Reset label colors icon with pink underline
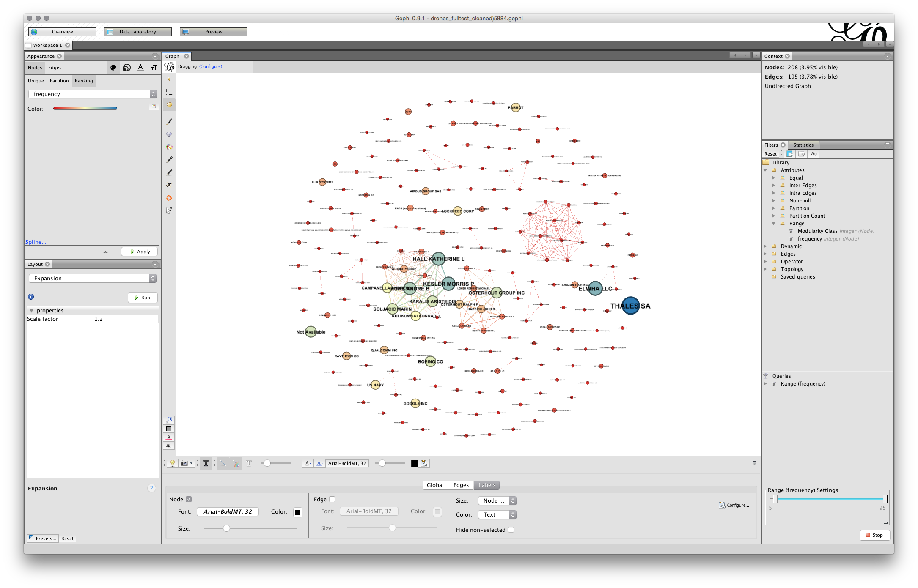This screenshot has height=588, width=918. (x=169, y=437)
